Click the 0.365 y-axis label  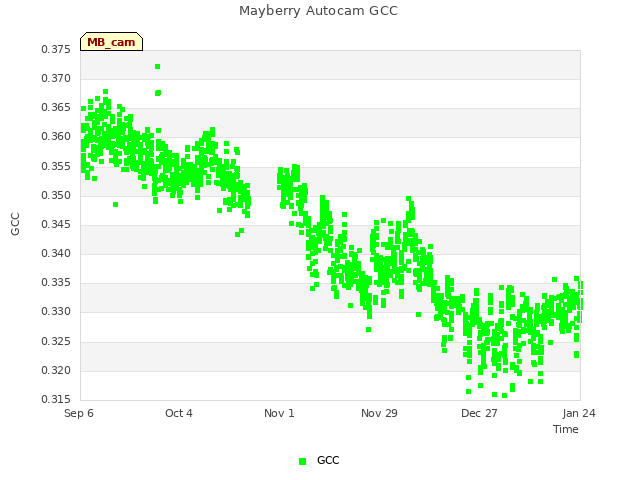(x=56, y=107)
